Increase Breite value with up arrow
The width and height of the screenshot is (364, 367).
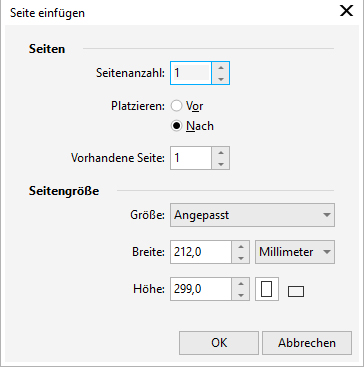(x=241, y=246)
